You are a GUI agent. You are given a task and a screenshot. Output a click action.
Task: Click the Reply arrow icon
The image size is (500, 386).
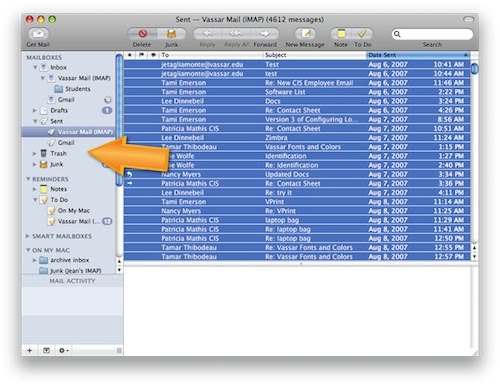[x=208, y=33]
